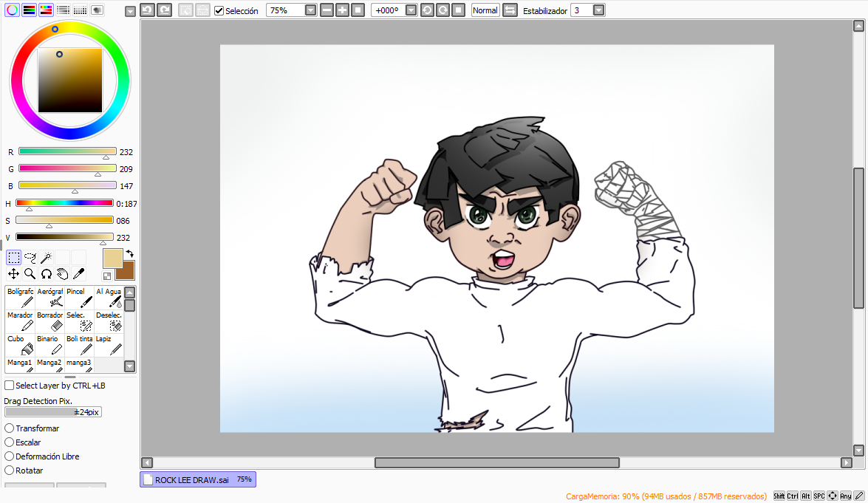Select the Magic Wand tool
Screen dimensions: 868x503
tap(46, 257)
